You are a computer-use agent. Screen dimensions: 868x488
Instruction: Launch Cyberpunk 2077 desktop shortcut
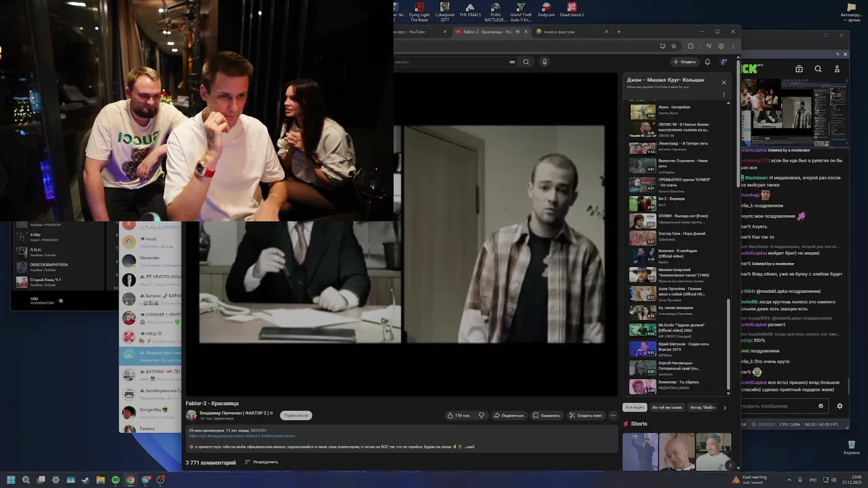445,12
